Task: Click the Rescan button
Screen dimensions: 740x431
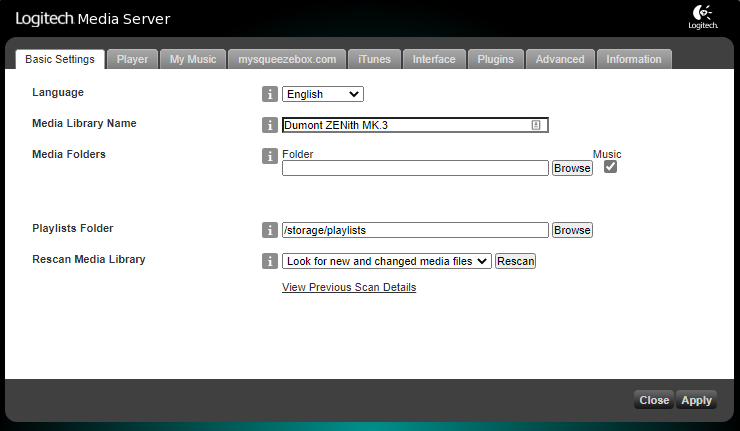Action: (515, 261)
